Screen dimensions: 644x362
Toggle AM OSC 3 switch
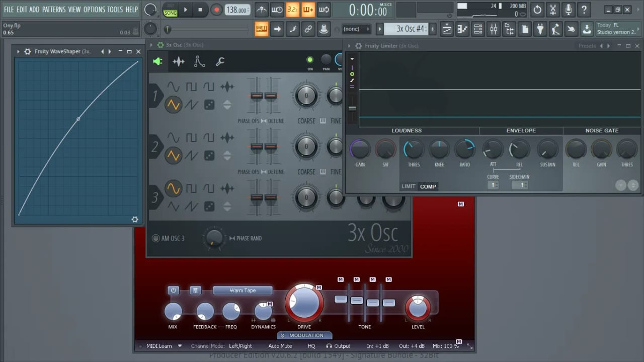[x=156, y=238]
